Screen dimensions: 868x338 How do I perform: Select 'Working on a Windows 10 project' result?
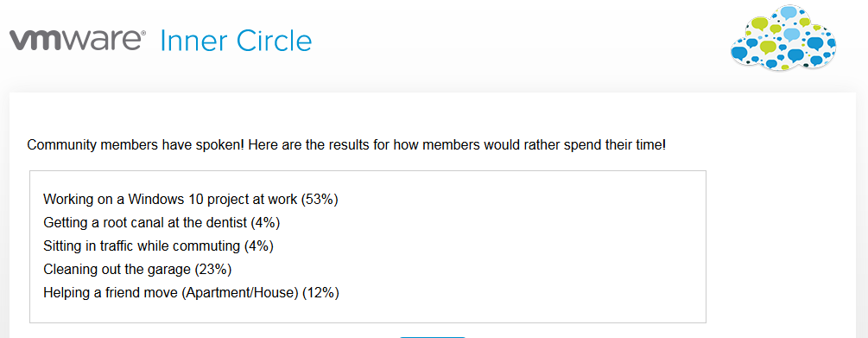(x=190, y=199)
